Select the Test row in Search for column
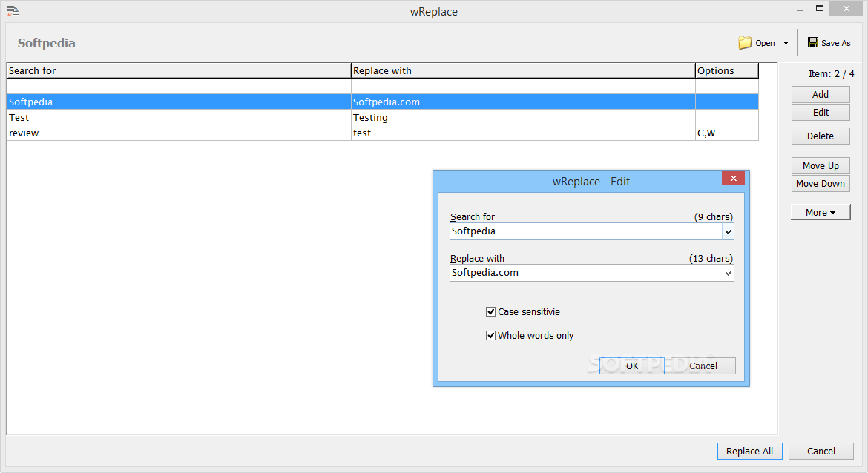 pyautogui.click(x=179, y=117)
